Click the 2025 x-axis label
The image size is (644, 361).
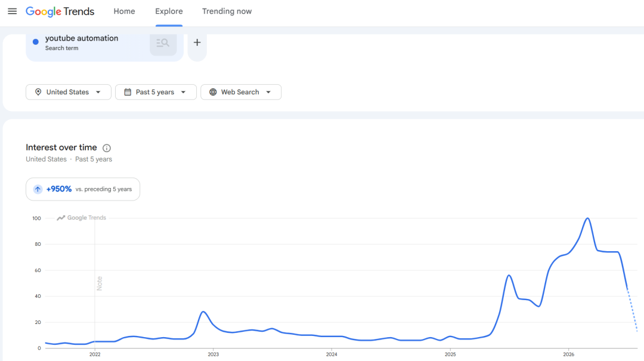(x=450, y=354)
